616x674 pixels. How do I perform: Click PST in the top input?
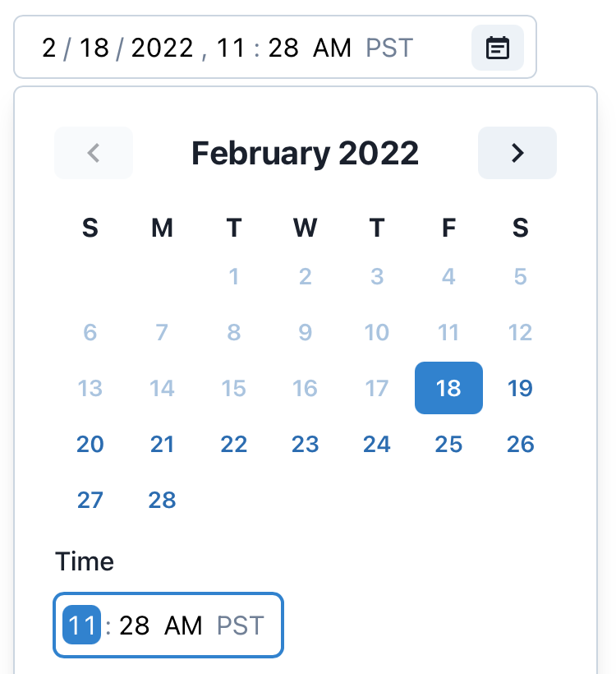point(388,48)
